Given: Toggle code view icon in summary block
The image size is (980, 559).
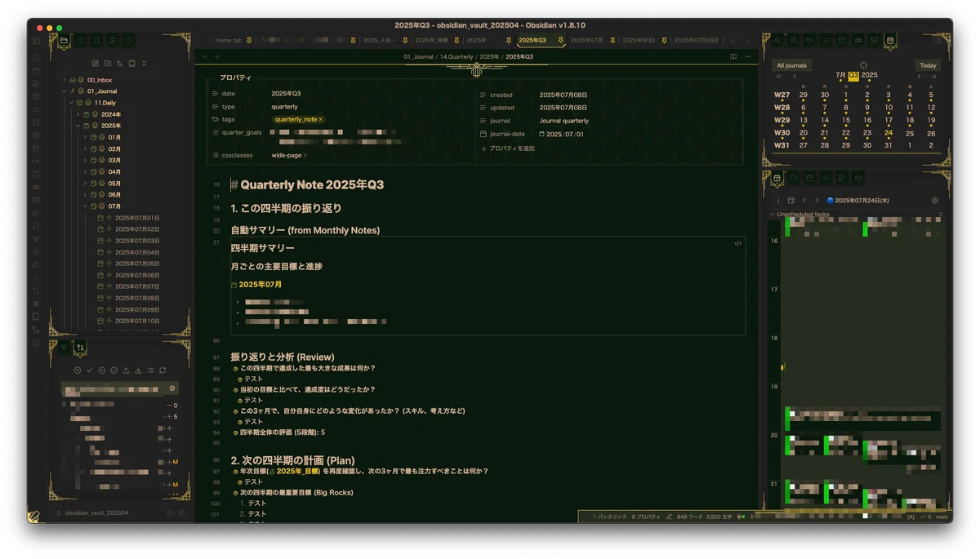Looking at the screenshot, I should point(738,243).
